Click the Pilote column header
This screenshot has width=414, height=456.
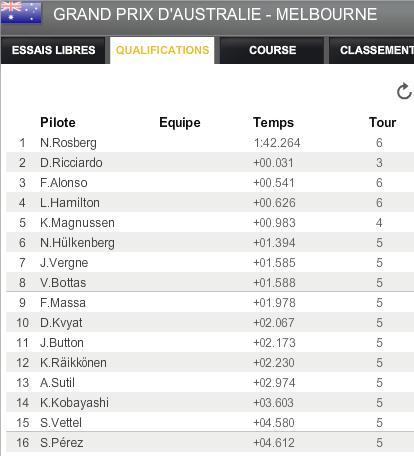(x=58, y=122)
